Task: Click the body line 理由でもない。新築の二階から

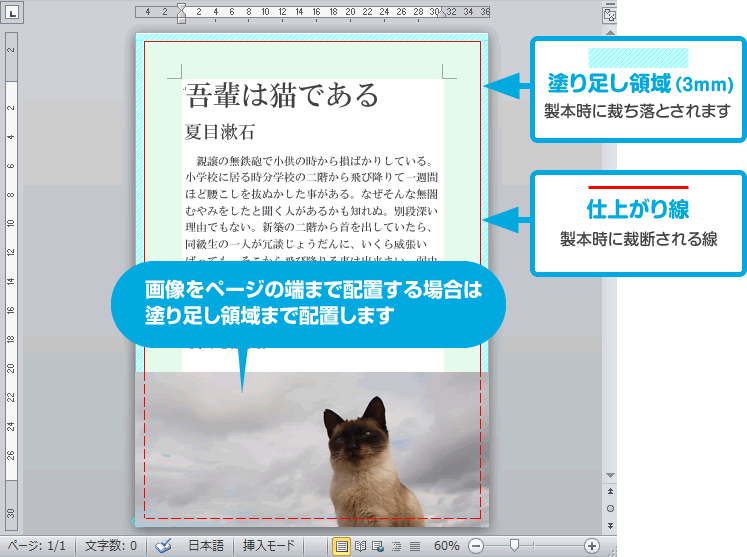Action: (309, 227)
